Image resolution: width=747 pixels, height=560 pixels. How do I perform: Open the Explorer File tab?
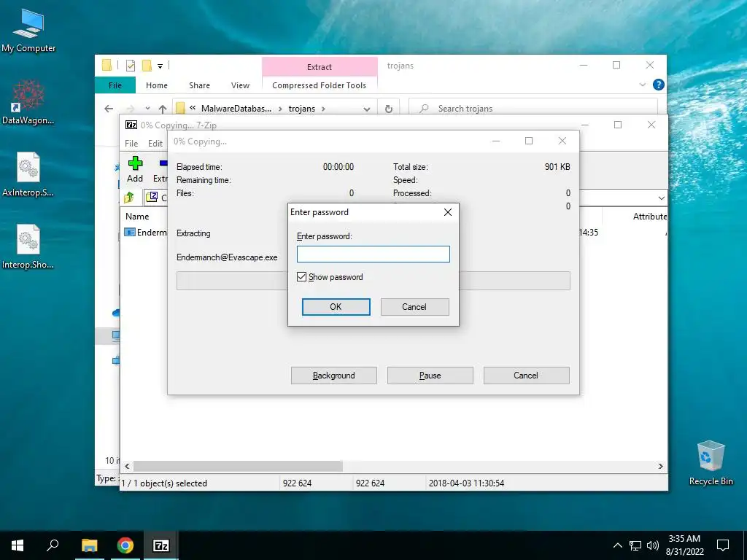115,85
